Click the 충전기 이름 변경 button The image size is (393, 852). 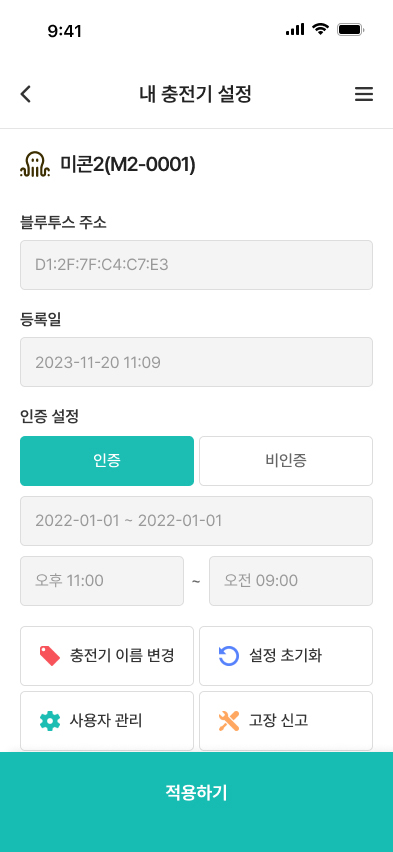(107, 656)
